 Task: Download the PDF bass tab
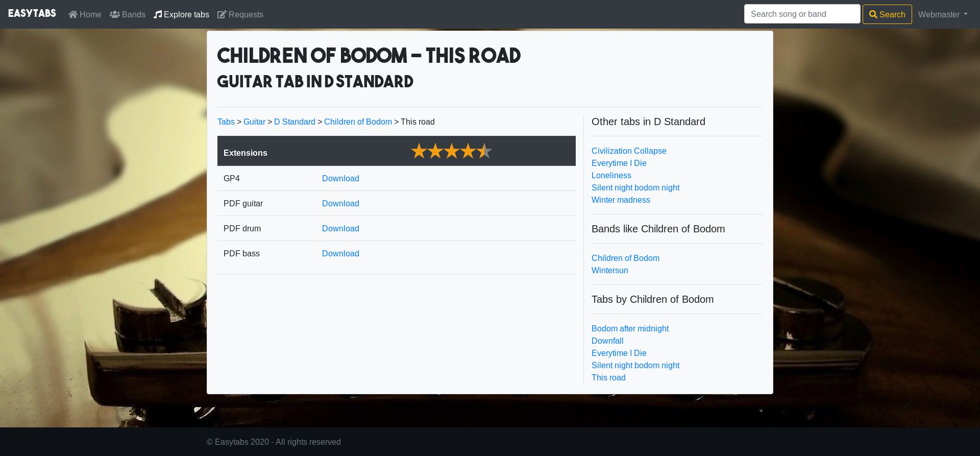[340, 253]
